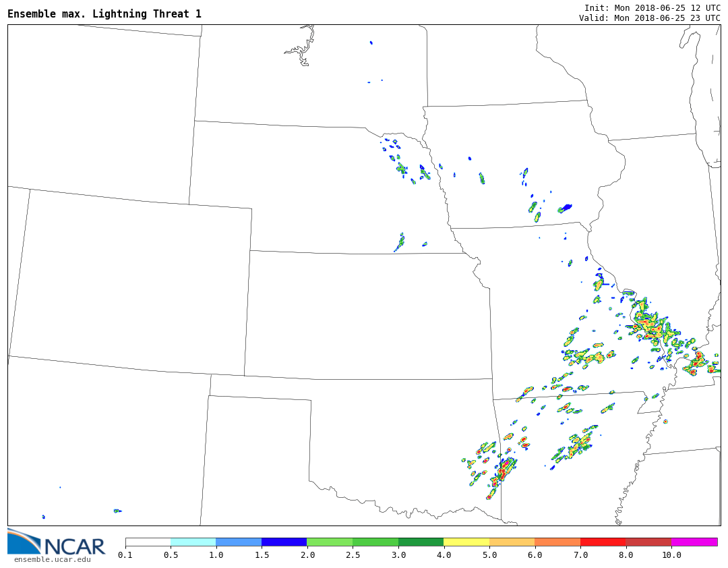Click the light green 2.0–2.5 legend swatch

tap(330, 542)
